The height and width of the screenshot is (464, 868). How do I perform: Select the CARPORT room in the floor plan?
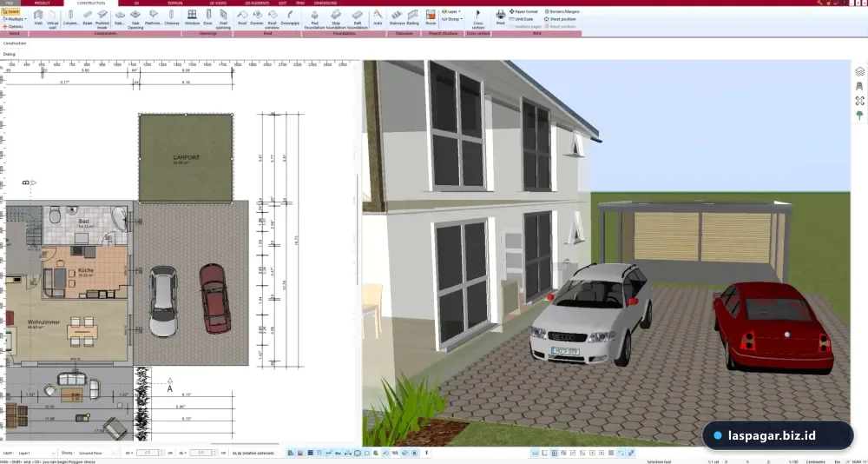(x=186, y=158)
